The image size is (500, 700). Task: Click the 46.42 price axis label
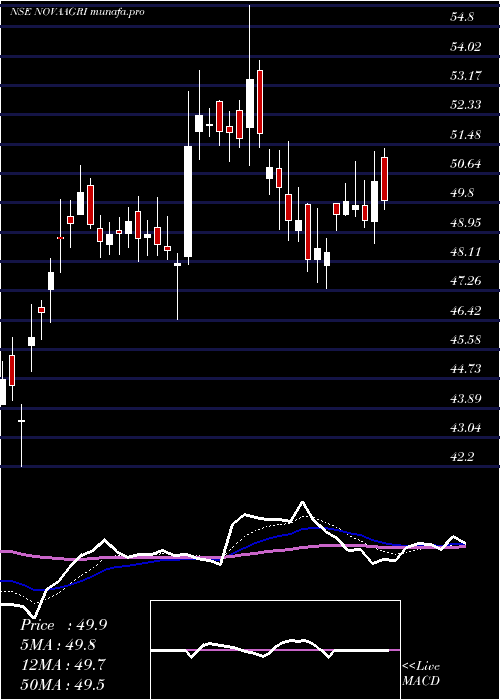click(467, 310)
